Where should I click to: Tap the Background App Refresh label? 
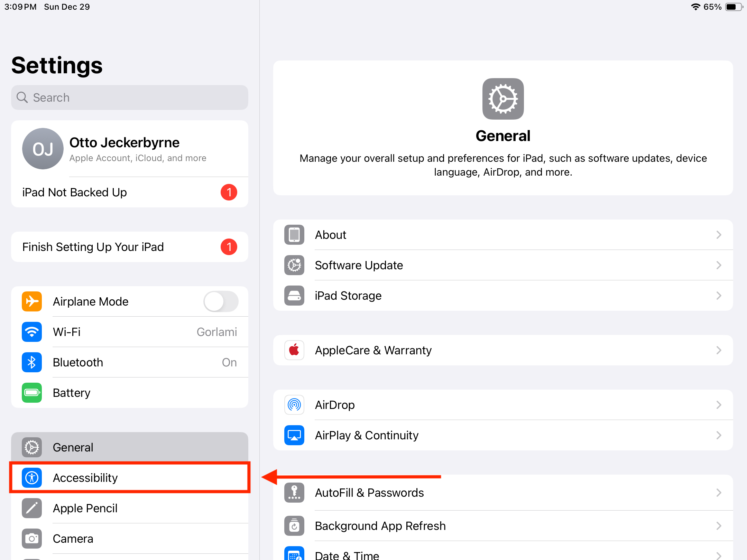(x=380, y=526)
